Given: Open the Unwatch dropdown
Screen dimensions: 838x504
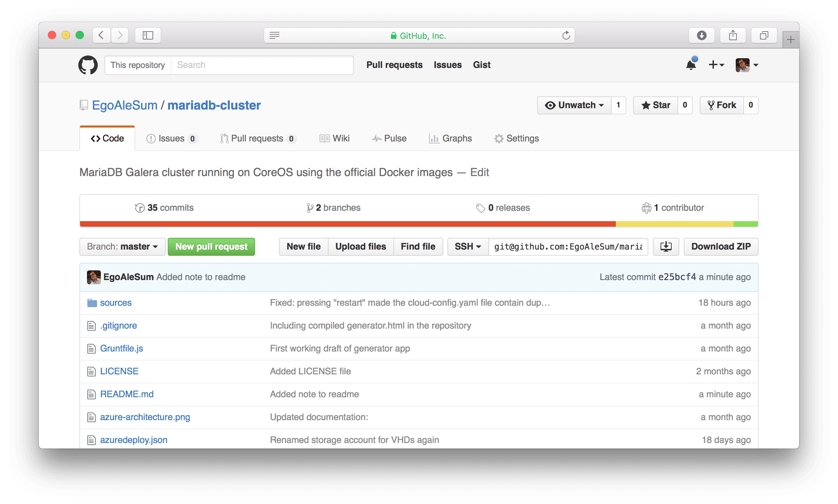Looking at the screenshot, I should coord(574,105).
